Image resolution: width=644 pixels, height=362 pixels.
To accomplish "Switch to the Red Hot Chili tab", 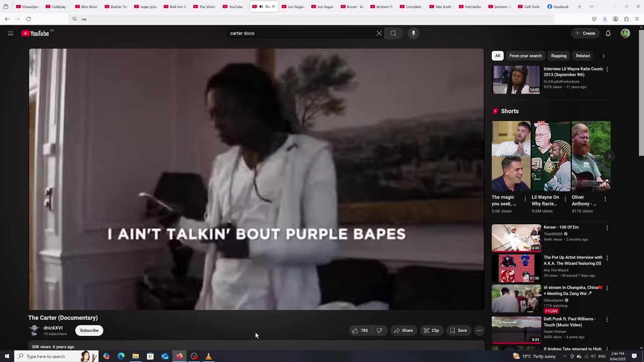I will pyautogui.click(x=174, y=7).
